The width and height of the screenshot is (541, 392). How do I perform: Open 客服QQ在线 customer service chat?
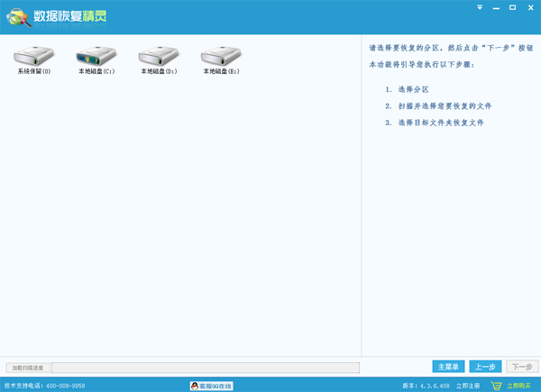coord(215,386)
